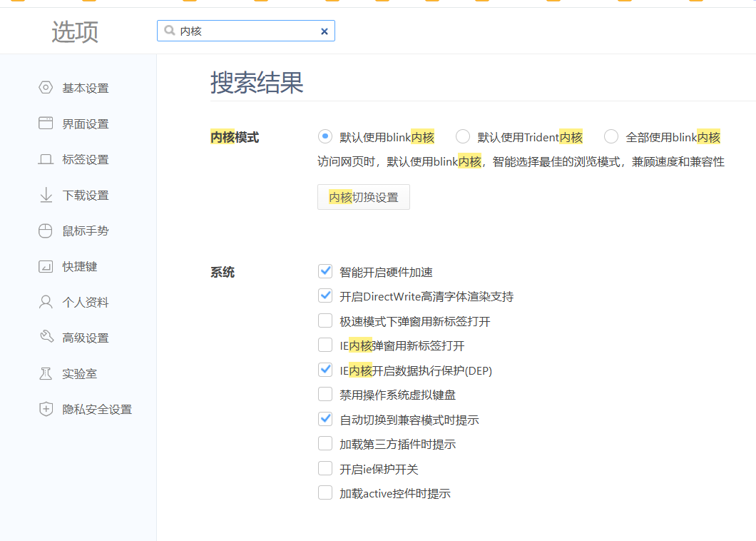Select 默认使用Trident内核 radio option
The width and height of the screenshot is (756, 541).
[463, 137]
